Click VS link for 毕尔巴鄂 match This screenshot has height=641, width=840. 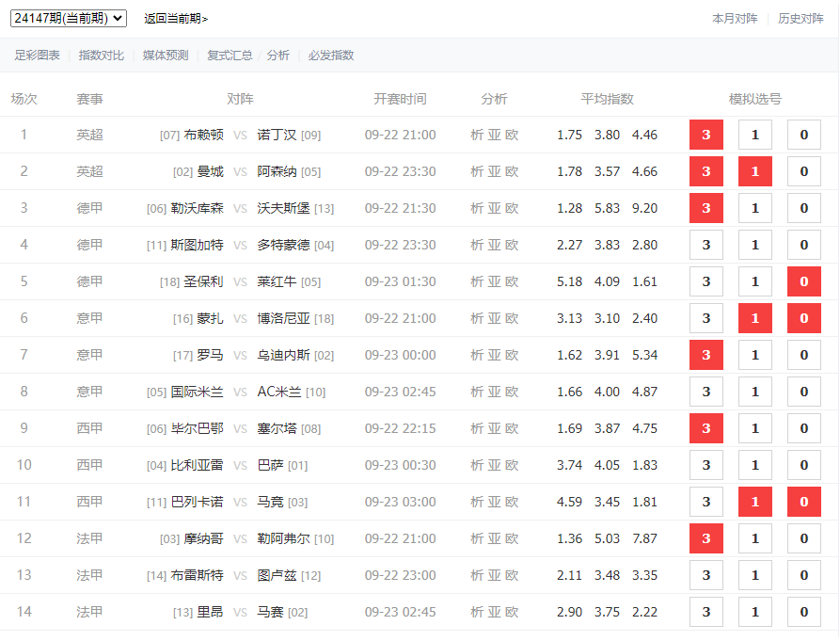click(x=240, y=429)
